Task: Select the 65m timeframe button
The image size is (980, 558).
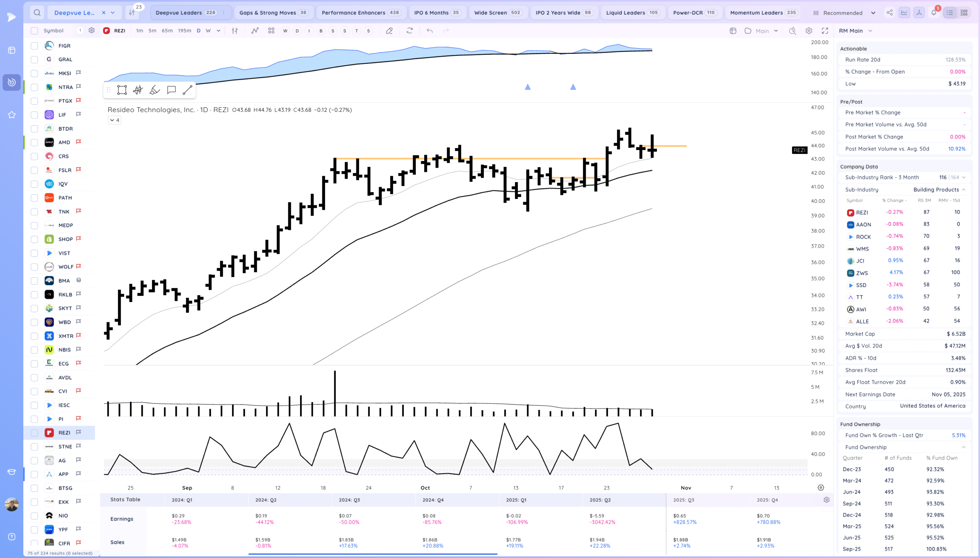Action: (x=167, y=31)
